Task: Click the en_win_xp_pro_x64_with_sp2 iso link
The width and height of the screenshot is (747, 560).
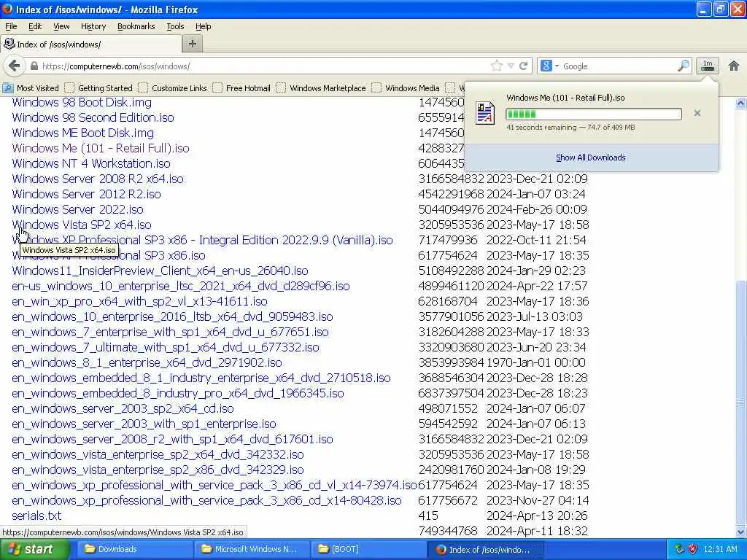Action: pos(139,301)
